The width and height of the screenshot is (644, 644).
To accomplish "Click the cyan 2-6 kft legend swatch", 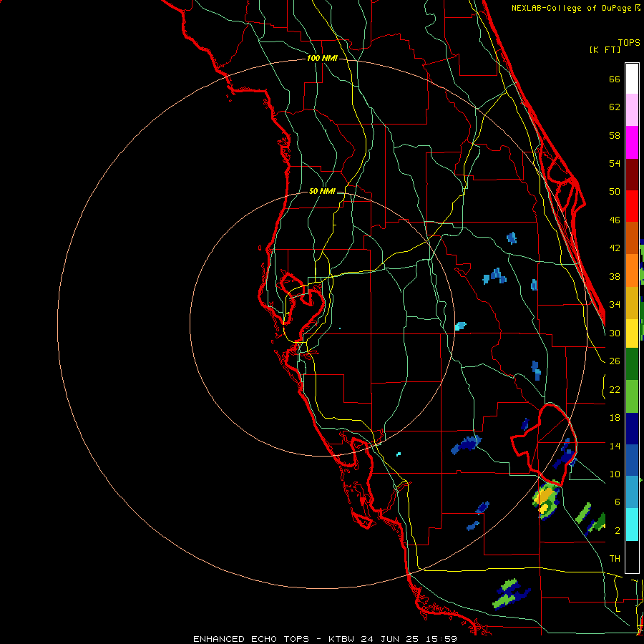I will [632, 524].
